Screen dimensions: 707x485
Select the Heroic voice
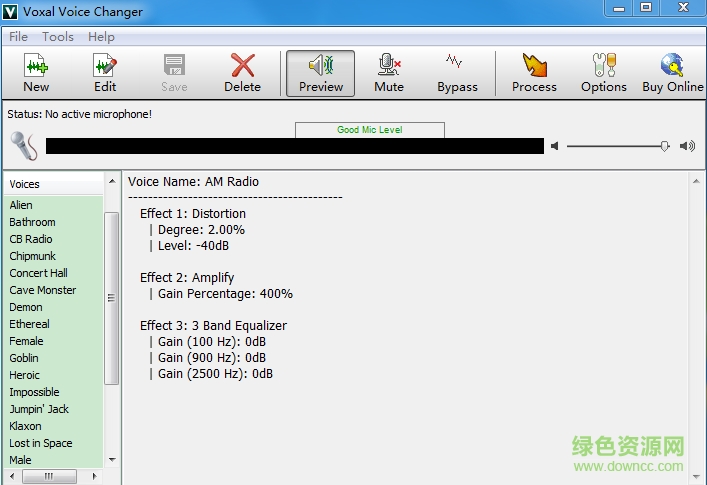click(54, 375)
